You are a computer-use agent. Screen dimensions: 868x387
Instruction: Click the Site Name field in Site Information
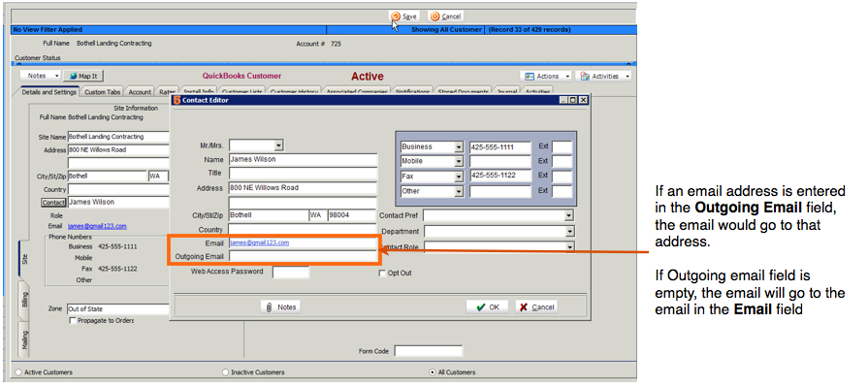[x=118, y=137]
